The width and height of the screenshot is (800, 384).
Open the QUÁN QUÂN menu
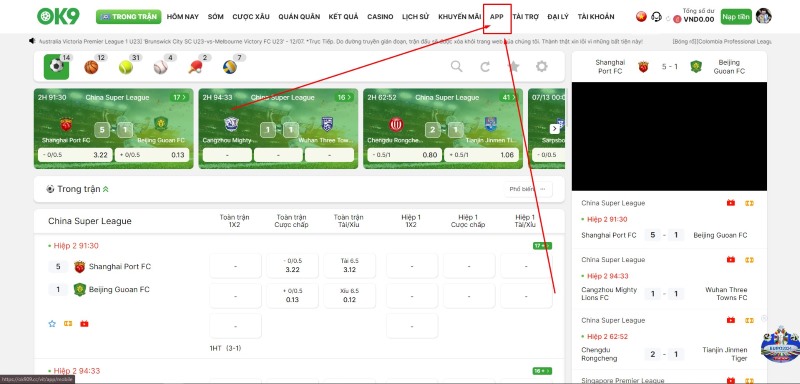tap(299, 17)
